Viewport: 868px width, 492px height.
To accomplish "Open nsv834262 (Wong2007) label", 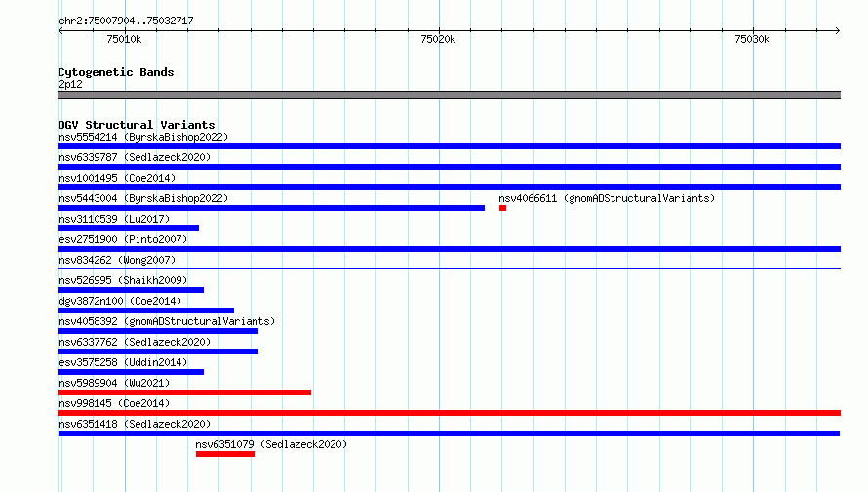I will coord(117,260).
